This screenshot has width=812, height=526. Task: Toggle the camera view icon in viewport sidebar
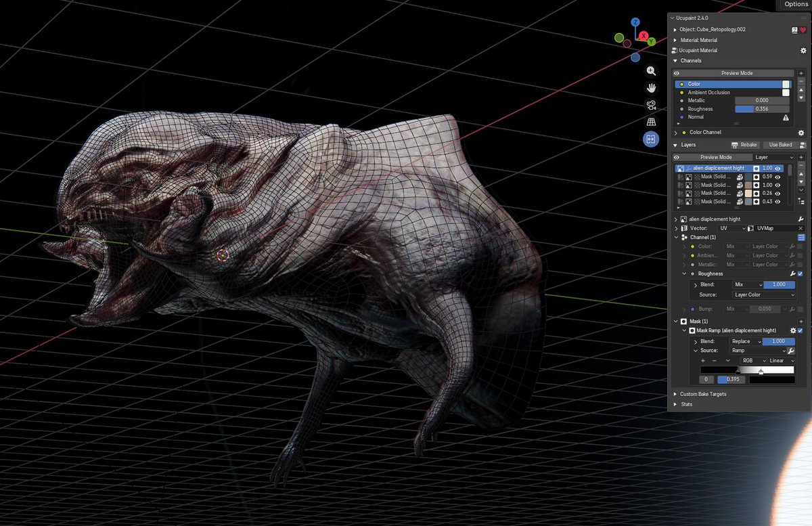pyautogui.click(x=651, y=104)
